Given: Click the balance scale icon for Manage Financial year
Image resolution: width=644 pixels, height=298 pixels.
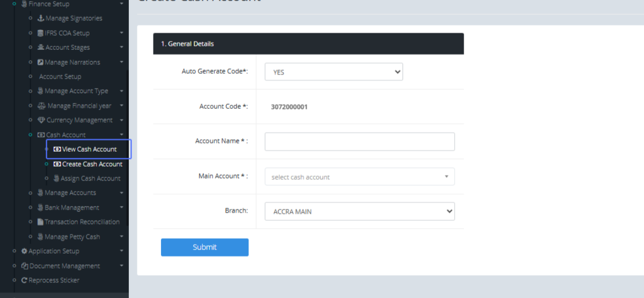Looking at the screenshot, I should pos(41,106).
